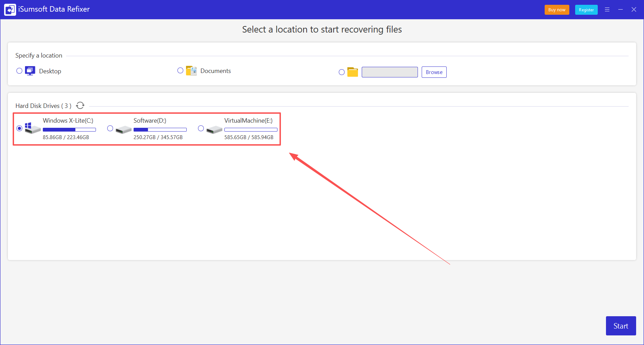Open the hamburger menu in the title bar
Screen dimensions: 644x345
pyautogui.click(x=608, y=9)
